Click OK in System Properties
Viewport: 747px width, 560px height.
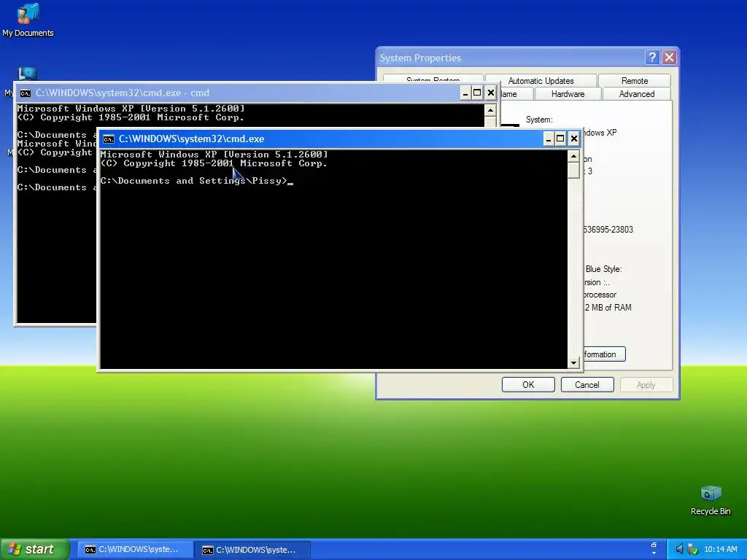(x=528, y=385)
